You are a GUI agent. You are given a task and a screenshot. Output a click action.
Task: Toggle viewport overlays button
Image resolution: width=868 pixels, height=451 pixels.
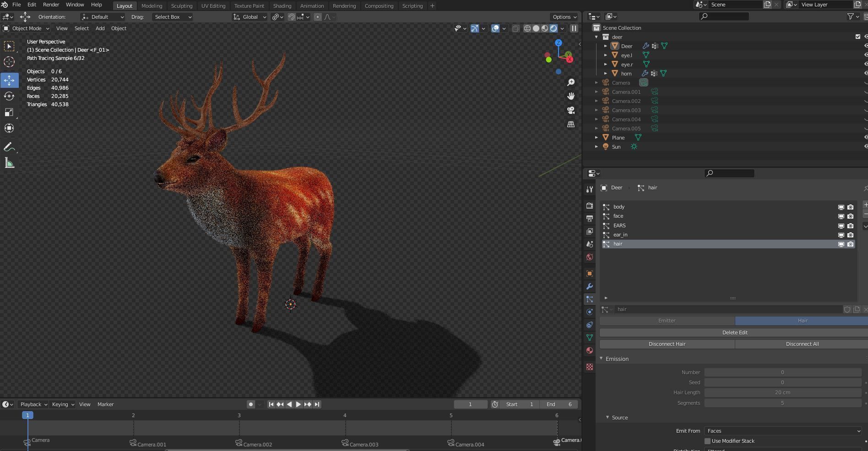click(x=495, y=28)
